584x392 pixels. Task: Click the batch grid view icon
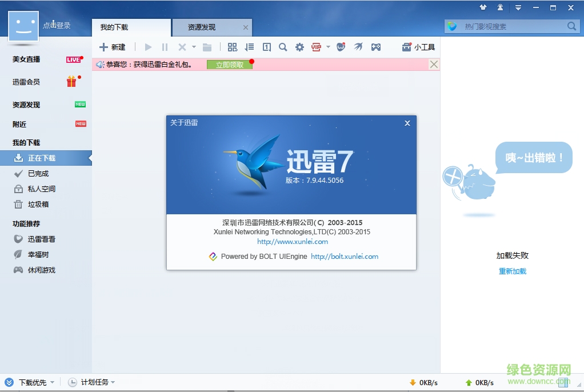[x=233, y=47]
